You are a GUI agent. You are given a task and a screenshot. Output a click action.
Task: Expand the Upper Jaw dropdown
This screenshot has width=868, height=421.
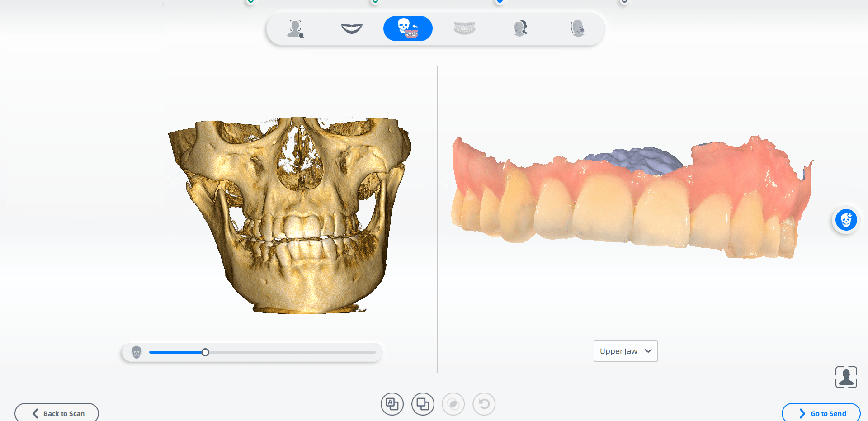coord(625,351)
